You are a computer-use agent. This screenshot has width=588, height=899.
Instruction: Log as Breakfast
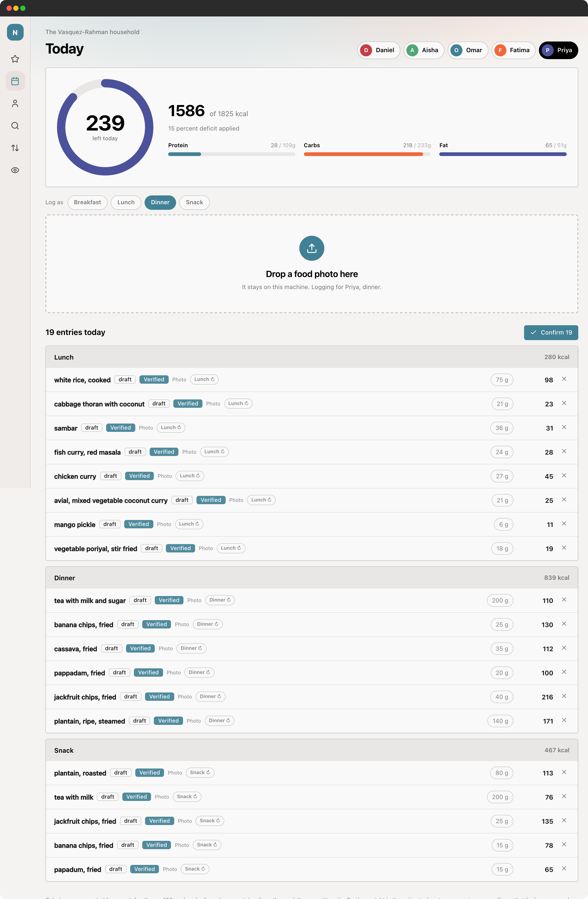click(88, 202)
